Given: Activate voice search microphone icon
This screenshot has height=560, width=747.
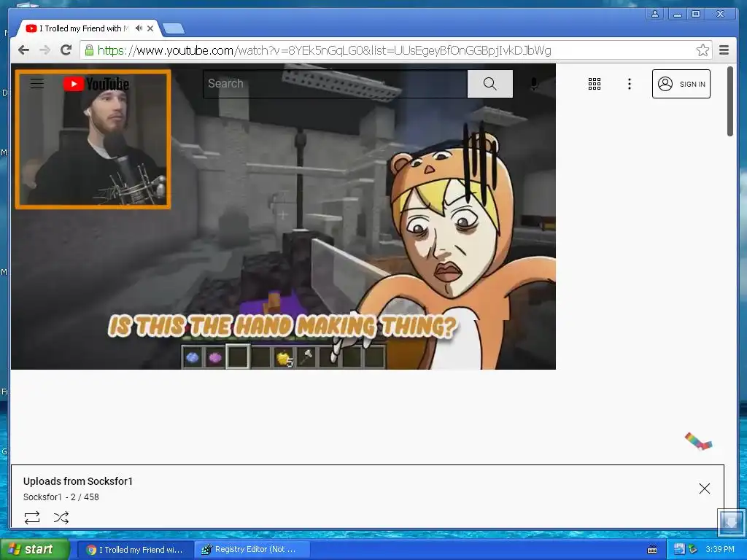Looking at the screenshot, I should [534, 84].
